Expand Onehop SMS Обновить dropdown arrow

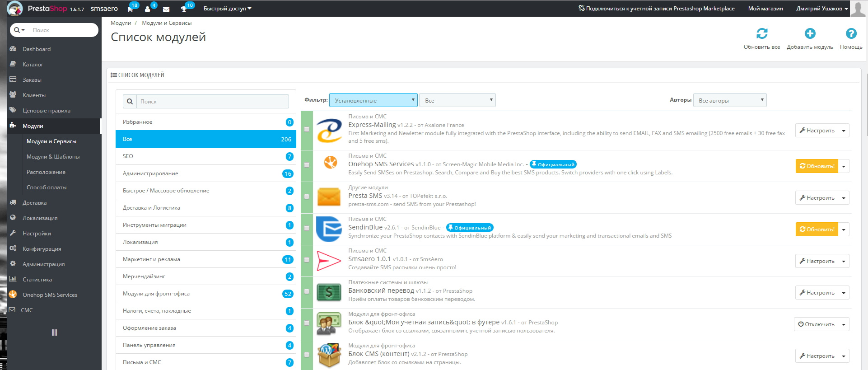point(844,166)
